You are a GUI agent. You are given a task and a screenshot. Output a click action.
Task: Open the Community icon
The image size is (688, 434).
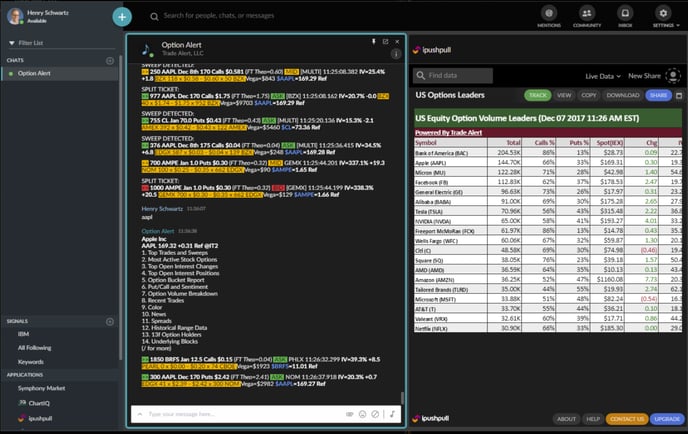[x=587, y=17]
